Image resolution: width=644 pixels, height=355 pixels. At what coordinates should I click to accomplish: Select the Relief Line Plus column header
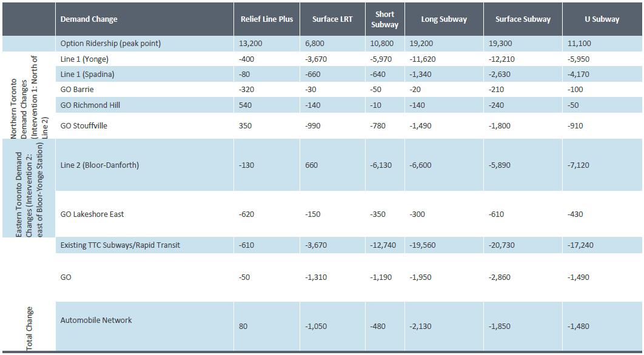click(267, 19)
